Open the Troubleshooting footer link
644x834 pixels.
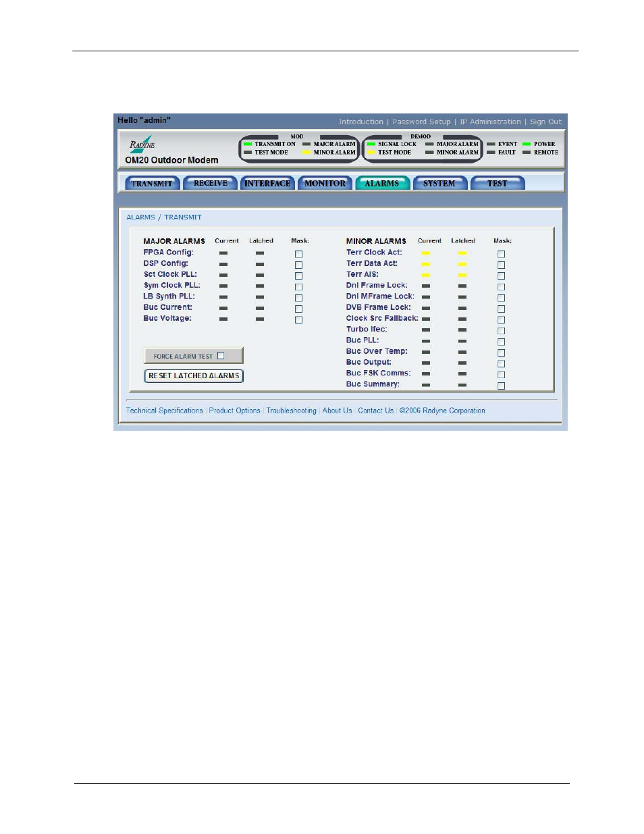pos(291,411)
